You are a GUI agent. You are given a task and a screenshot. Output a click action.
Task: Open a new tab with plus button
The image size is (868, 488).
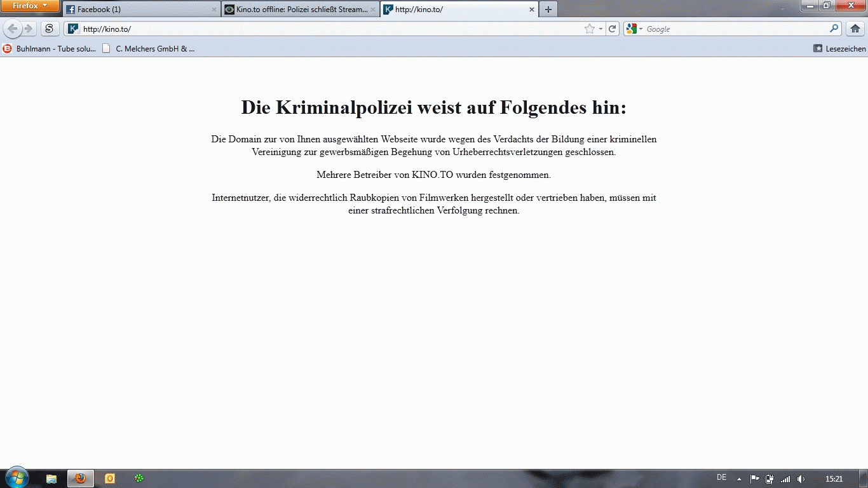(548, 10)
